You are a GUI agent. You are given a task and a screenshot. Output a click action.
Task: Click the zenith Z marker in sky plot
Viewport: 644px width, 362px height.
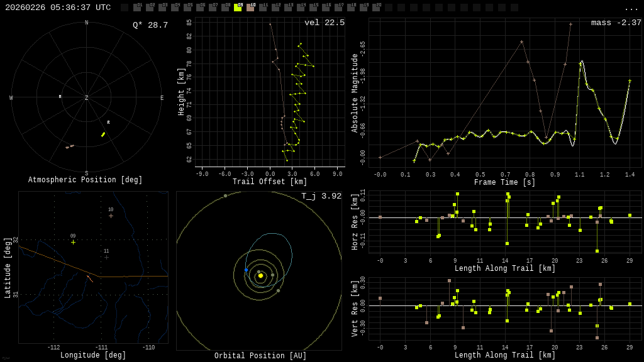(x=87, y=98)
